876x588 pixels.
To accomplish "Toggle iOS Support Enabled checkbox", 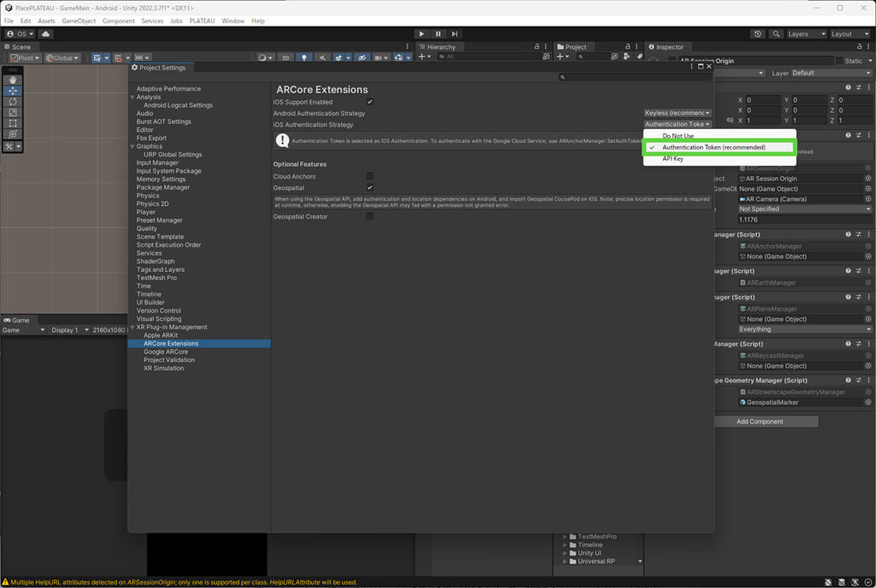I will [x=370, y=102].
